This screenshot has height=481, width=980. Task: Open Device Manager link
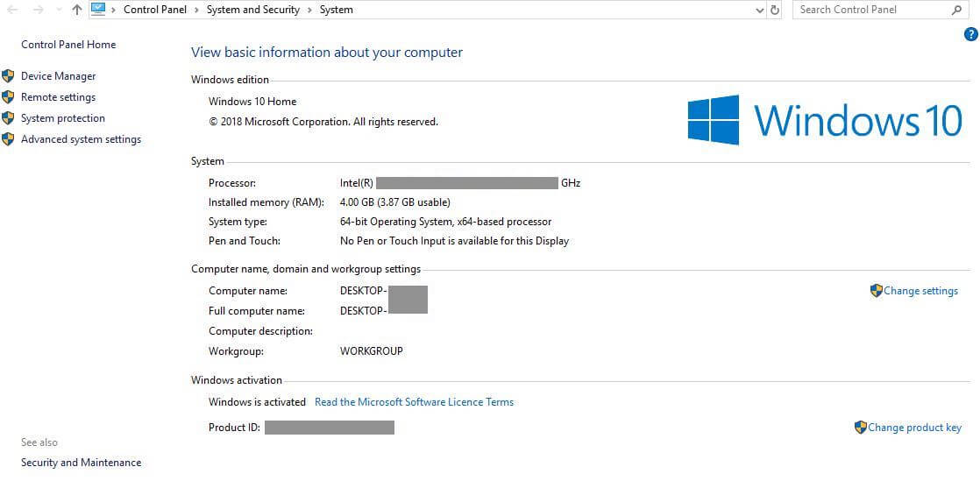58,76
